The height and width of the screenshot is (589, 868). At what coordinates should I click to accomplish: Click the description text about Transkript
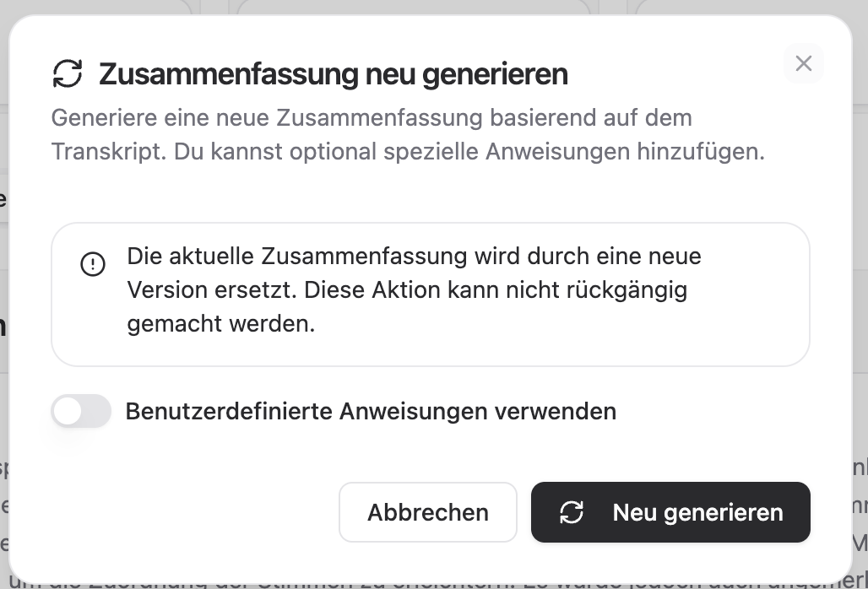408,134
